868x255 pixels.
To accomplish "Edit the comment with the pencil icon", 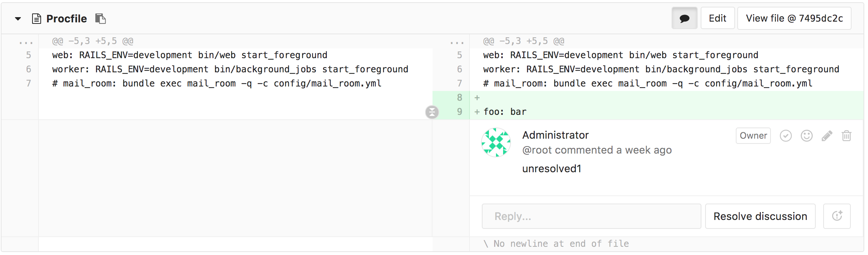I will pos(827,136).
